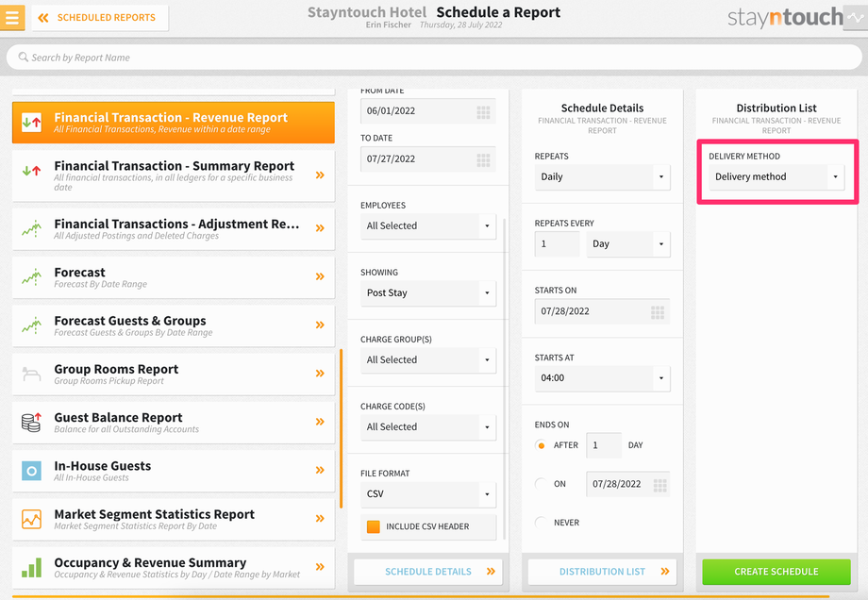Click the Create Schedule button
This screenshot has width=868, height=600.
(x=776, y=572)
